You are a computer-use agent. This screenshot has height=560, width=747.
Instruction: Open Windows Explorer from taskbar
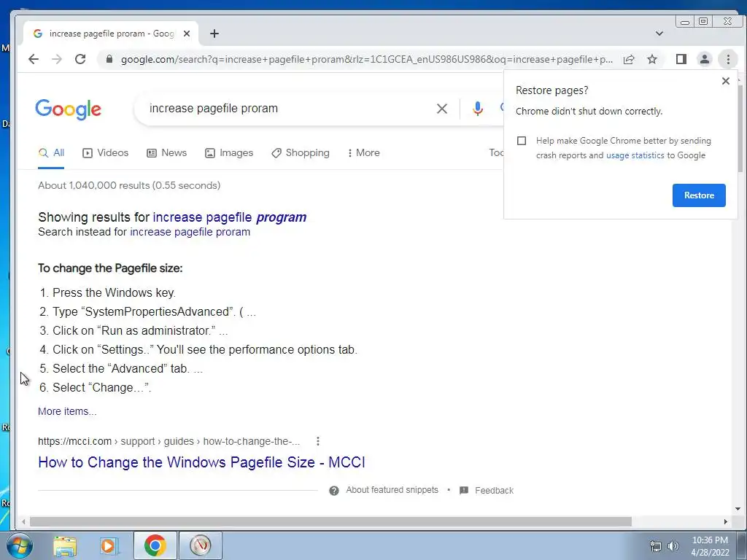pyautogui.click(x=65, y=545)
